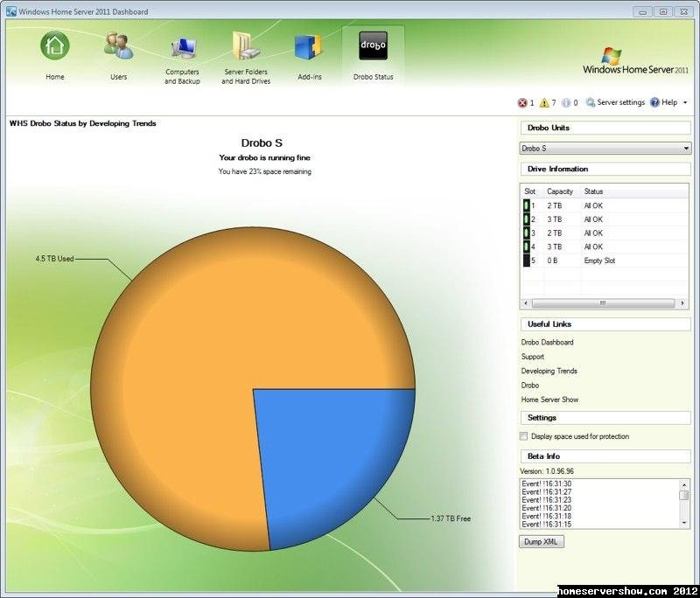Open the Drobo Dashboard link
Screen dimensions: 700x598
547,343
